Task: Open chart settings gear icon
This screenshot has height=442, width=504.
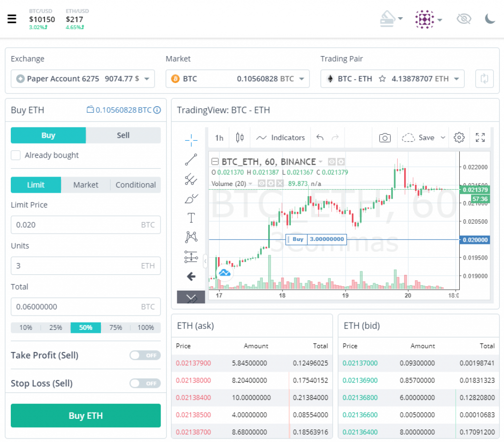Action: point(459,138)
